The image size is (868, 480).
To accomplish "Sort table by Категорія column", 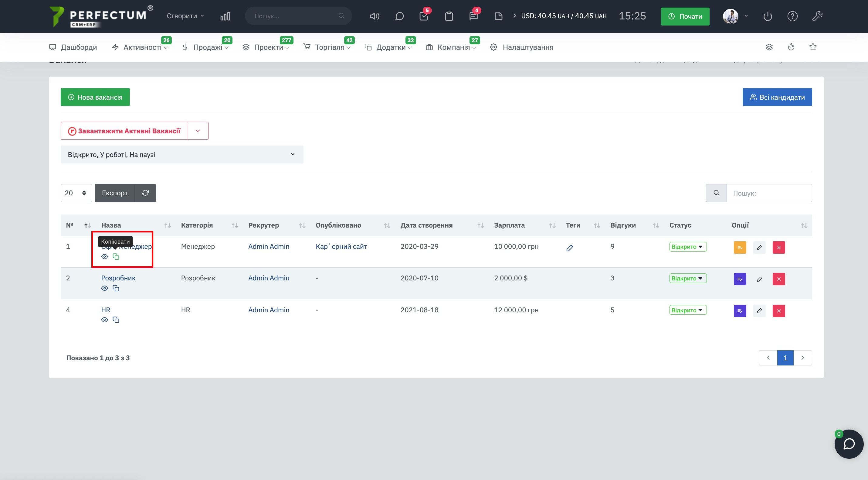I will pos(235,225).
